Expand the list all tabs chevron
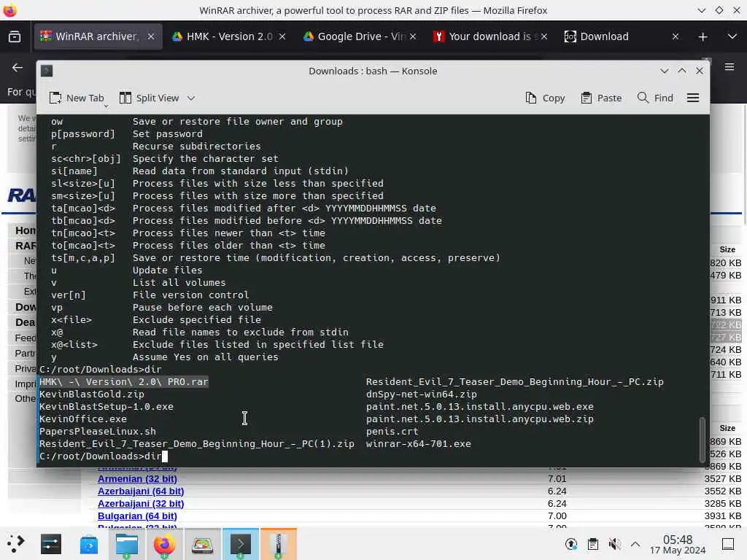 pyautogui.click(x=732, y=36)
